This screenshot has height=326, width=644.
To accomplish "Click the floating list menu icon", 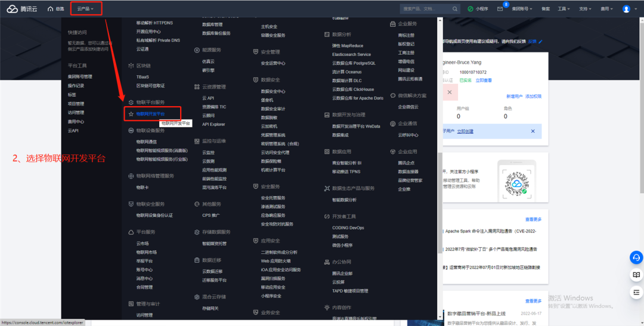I will tap(636, 293).
